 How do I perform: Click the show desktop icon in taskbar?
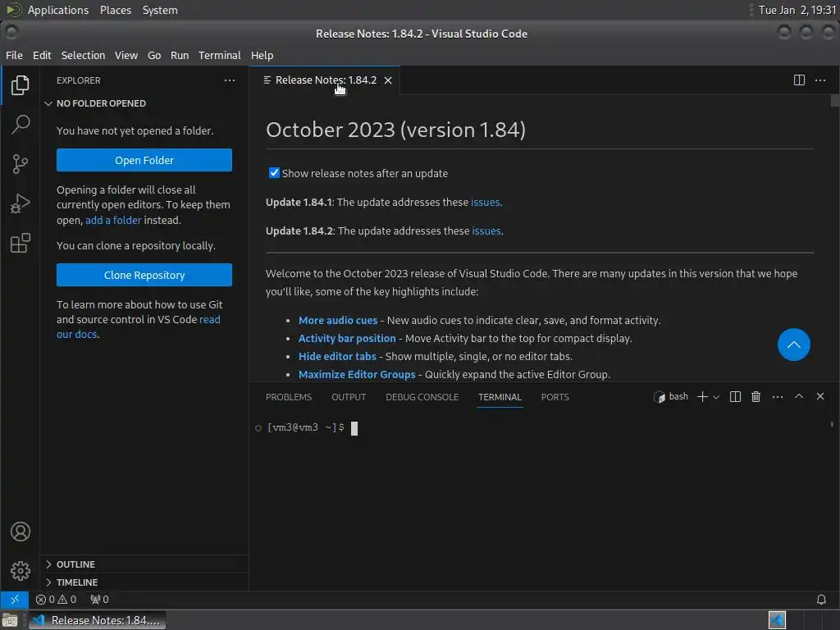(10, 620)
